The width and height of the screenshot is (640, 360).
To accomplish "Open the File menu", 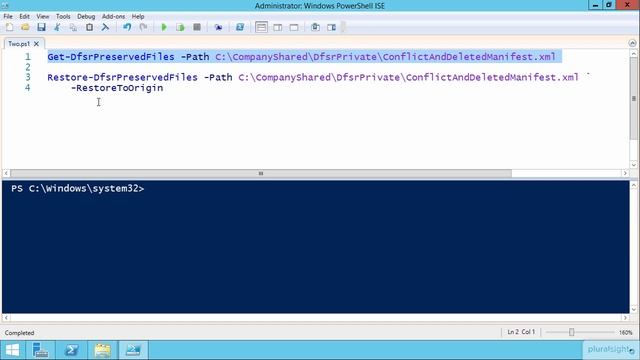I will tap(8, 16).
